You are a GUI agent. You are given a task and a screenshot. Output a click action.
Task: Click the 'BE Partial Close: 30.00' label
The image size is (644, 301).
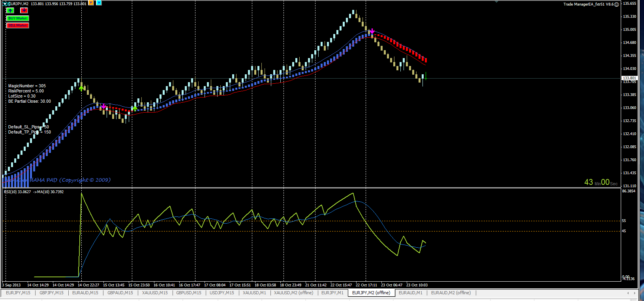(30, 101)
